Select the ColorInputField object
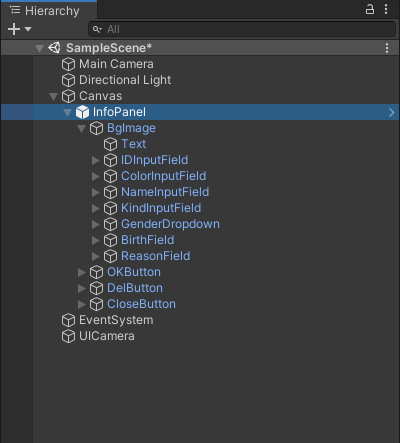 tap(163, 176)
